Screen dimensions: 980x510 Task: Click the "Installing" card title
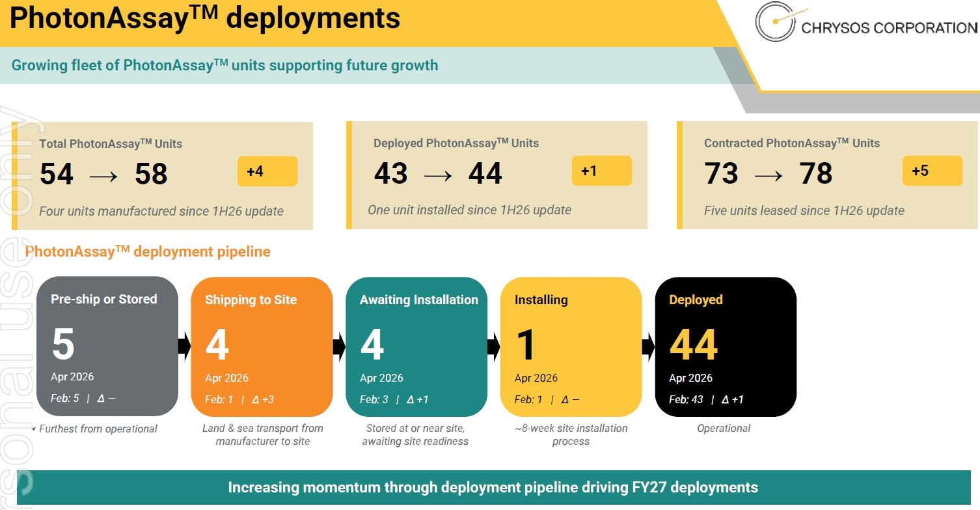coord(541,300)
